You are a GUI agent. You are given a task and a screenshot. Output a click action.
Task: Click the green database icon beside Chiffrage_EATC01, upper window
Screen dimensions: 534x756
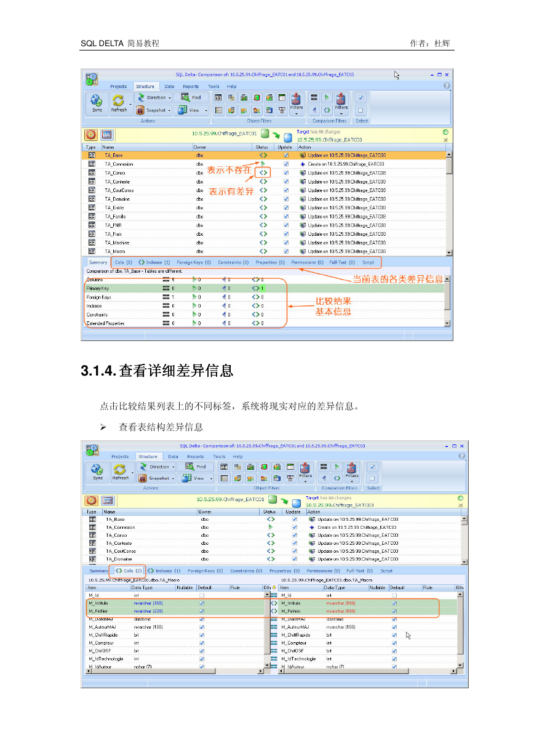265,133
